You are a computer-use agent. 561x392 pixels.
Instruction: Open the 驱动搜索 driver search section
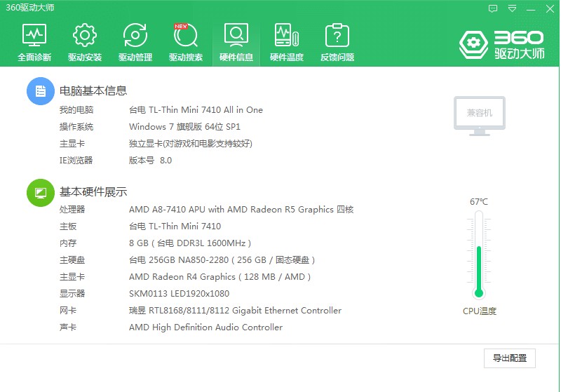186,42
